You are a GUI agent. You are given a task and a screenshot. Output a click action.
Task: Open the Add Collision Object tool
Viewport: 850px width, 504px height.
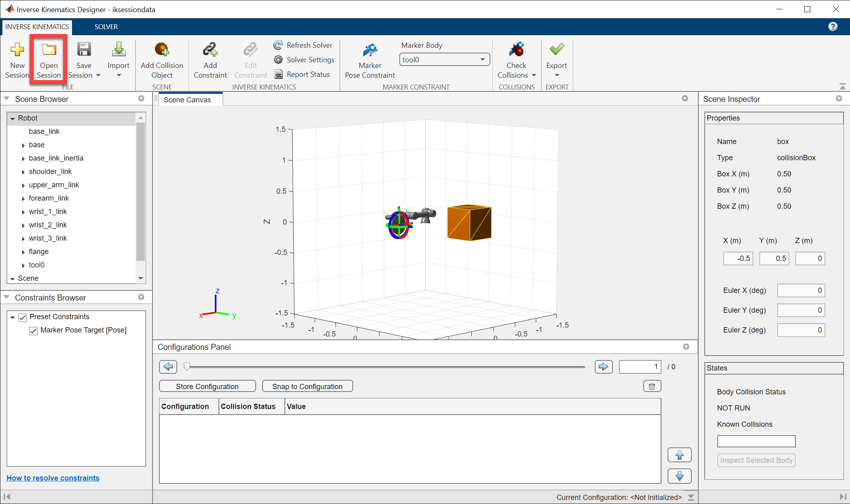click(162, 50)
